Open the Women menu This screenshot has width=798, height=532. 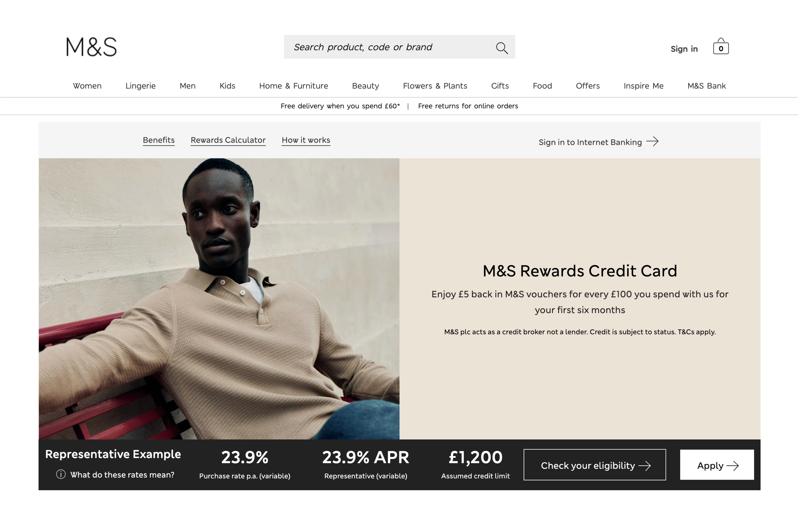(87, 86)
